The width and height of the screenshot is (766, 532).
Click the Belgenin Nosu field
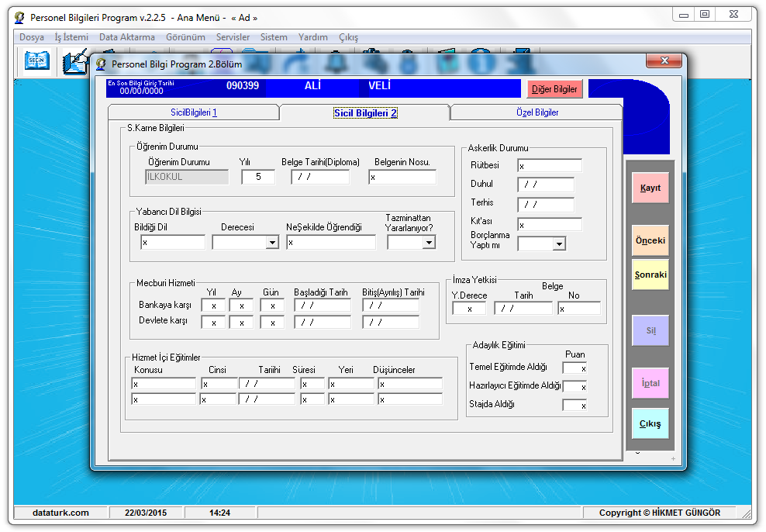(402, 177)
